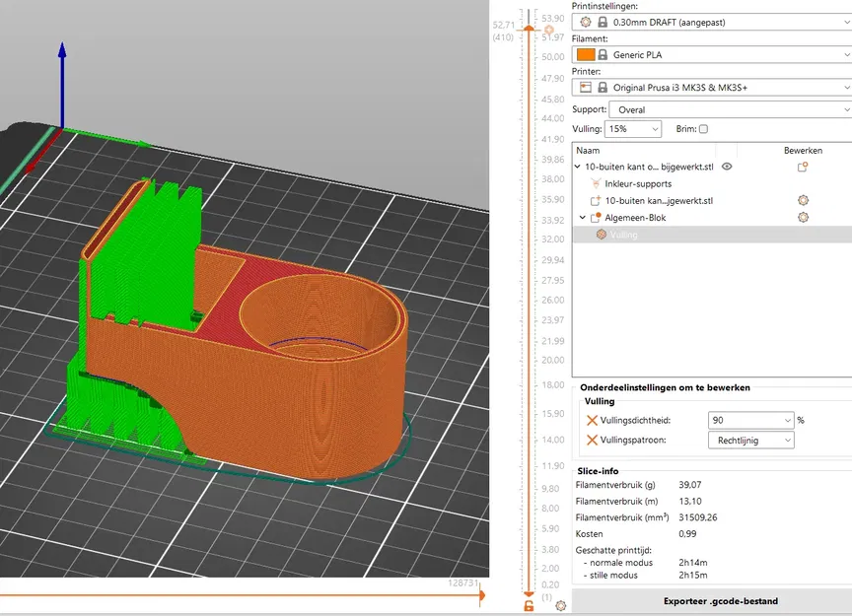Click Onderdeelinstellingen om te bewerken heading

coord(665,387)
